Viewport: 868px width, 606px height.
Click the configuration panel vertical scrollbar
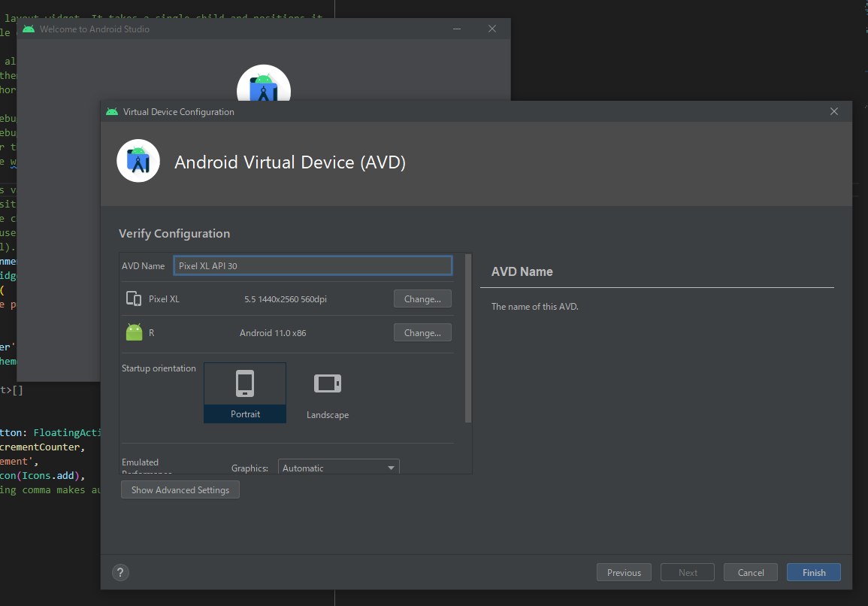pos(467,338)
